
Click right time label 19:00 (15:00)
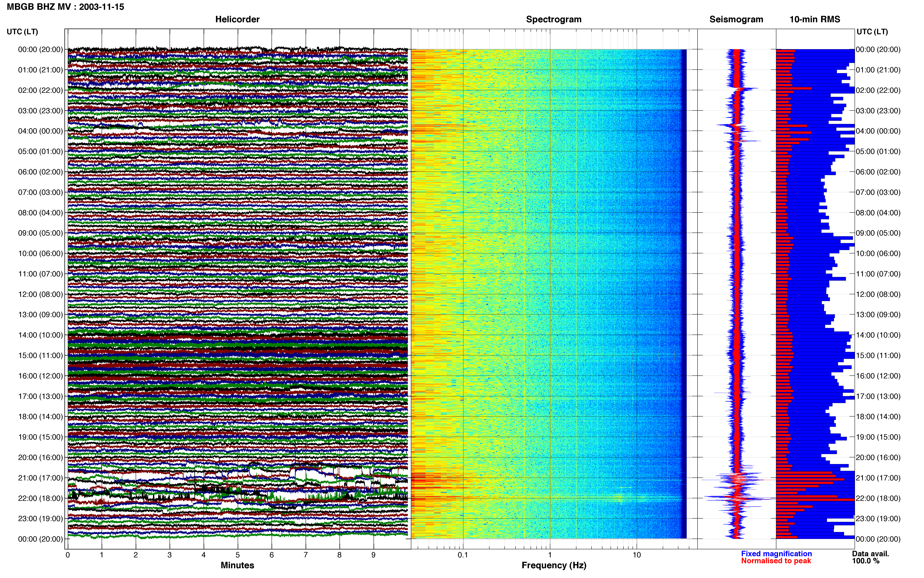click(x=878, y=437)
